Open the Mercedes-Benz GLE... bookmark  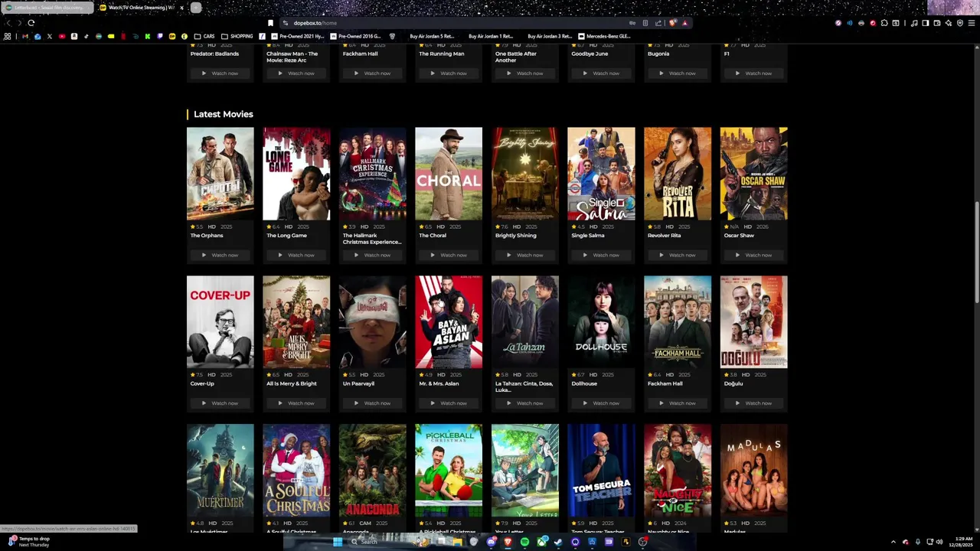[604, 36]
